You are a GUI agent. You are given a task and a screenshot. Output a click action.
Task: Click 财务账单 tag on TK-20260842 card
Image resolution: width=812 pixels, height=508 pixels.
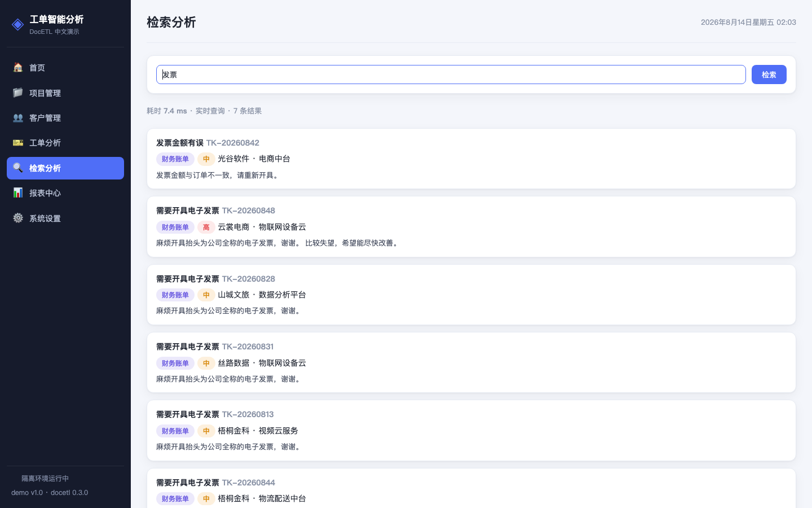point(175,159)
